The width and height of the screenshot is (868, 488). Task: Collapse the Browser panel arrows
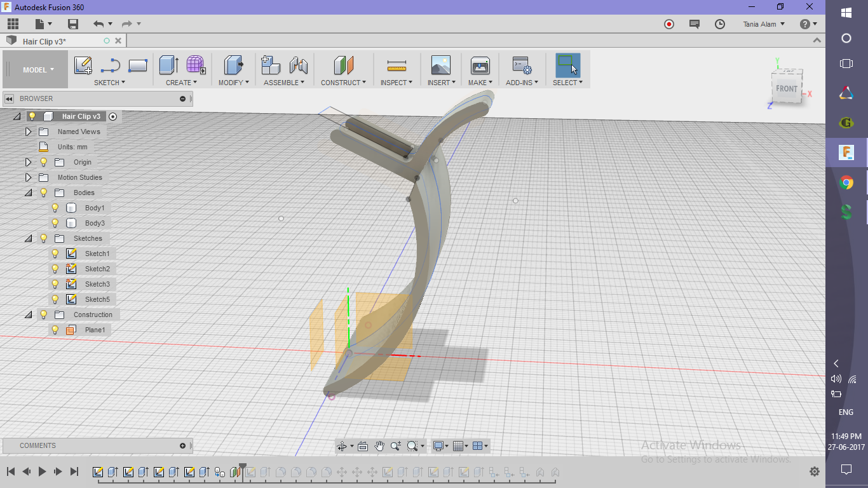9,98
